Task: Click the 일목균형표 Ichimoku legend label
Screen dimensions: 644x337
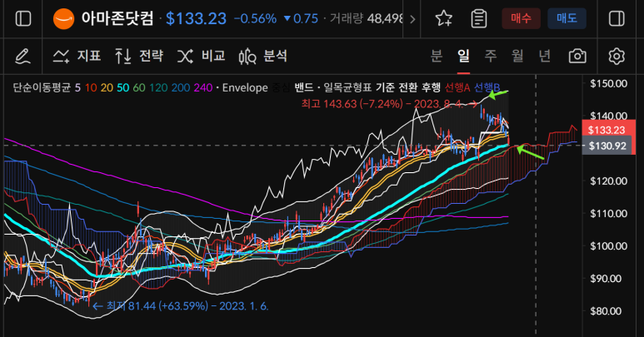Action: pyautogui.click(x=347, y=87)
